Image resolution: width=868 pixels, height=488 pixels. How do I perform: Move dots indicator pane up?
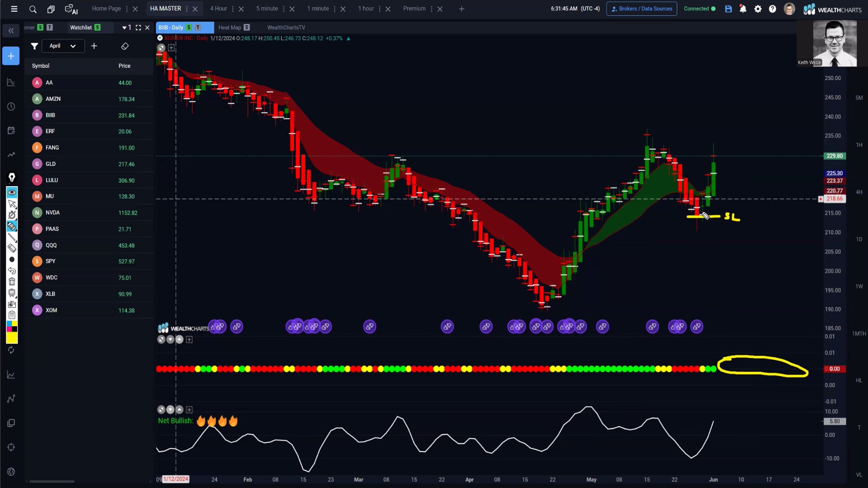(179, 339)
